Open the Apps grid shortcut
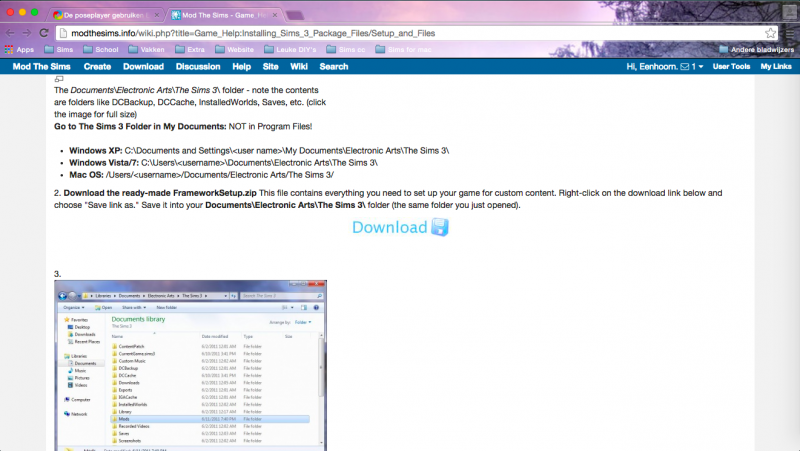The height and width of the screenshot is (451, 800). [x=19, y=49]
